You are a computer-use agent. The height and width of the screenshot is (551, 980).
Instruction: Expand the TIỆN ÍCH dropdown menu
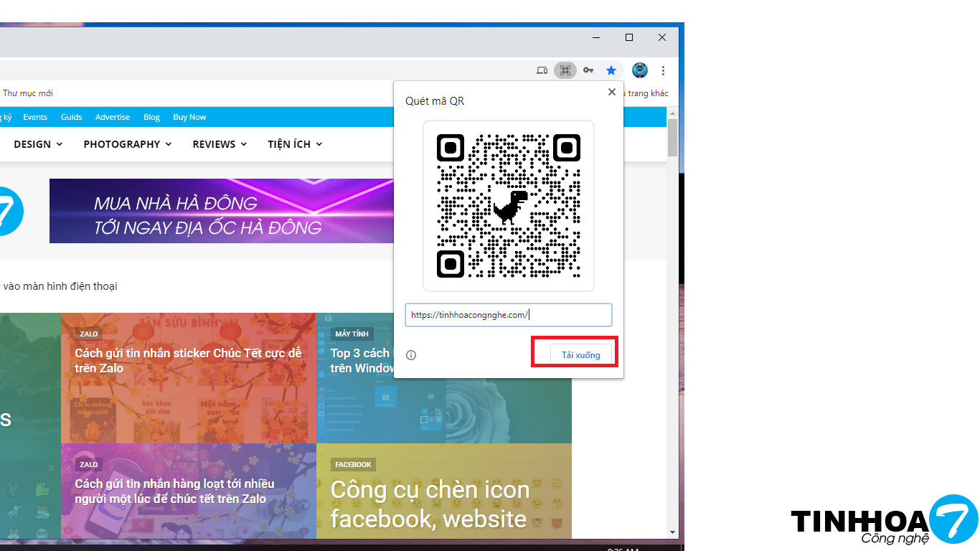pos(295,144)
